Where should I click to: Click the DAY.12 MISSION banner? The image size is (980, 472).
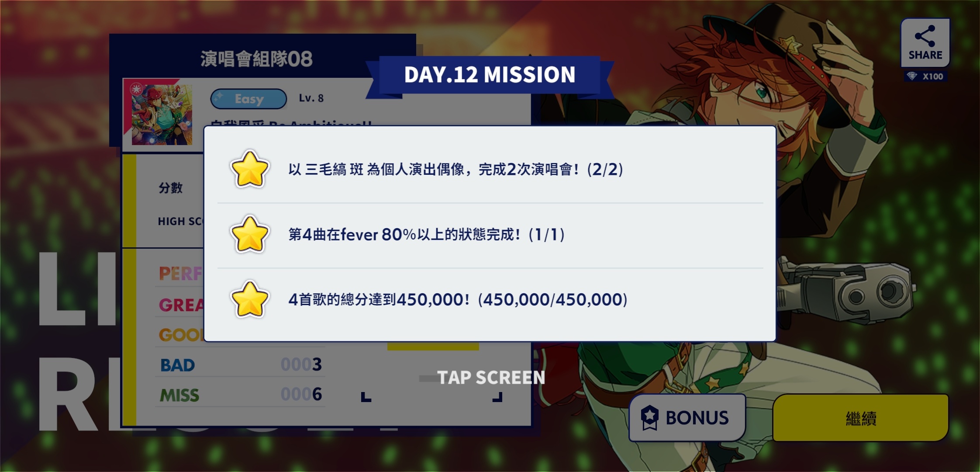point(490,75)
